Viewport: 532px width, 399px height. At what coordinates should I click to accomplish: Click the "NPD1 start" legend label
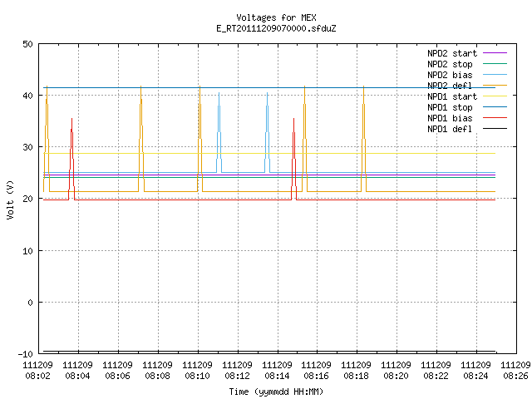tap(452, 96)
